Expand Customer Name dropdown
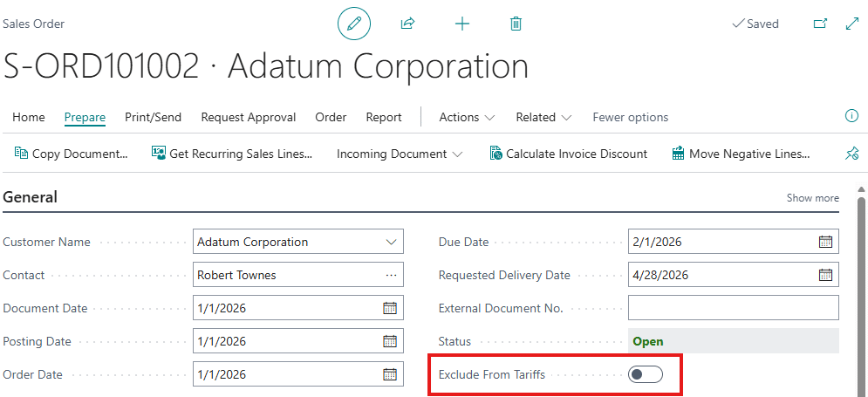 pos(390,242)
